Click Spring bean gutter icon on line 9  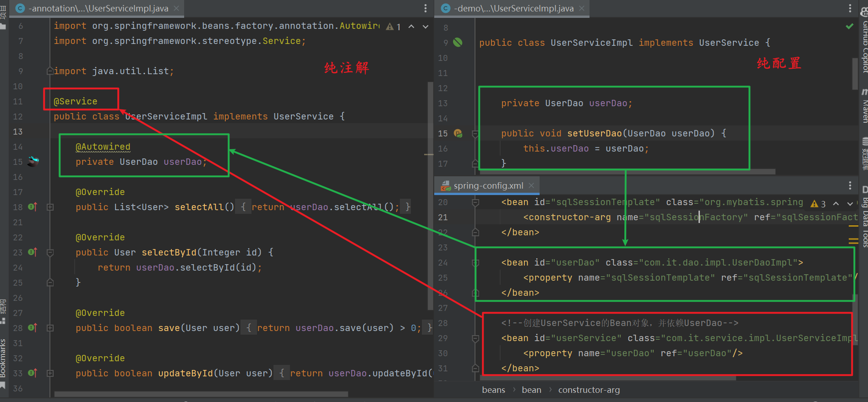pos(458,43)
